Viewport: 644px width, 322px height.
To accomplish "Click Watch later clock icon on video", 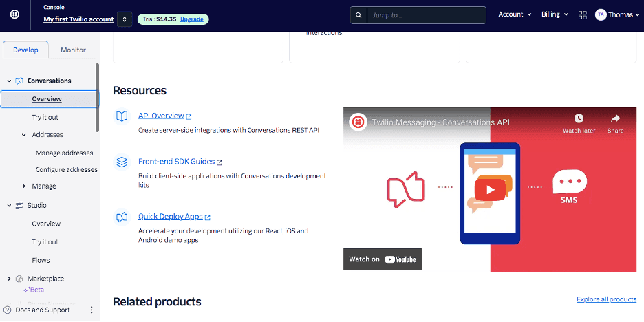I will (x=579, y=123).
